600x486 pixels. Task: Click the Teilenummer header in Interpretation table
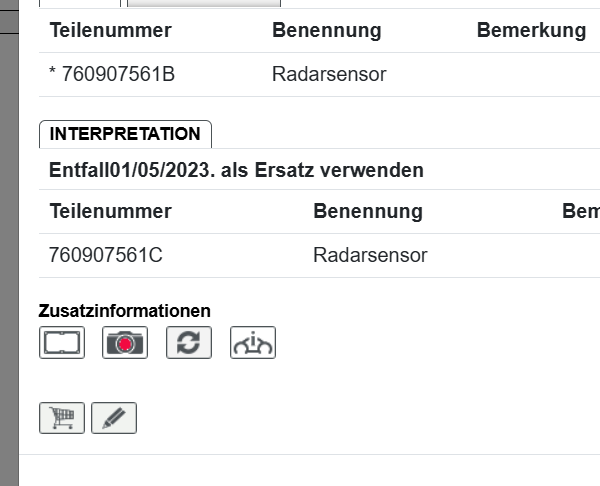pyautogui.click(x=110, y=211)
